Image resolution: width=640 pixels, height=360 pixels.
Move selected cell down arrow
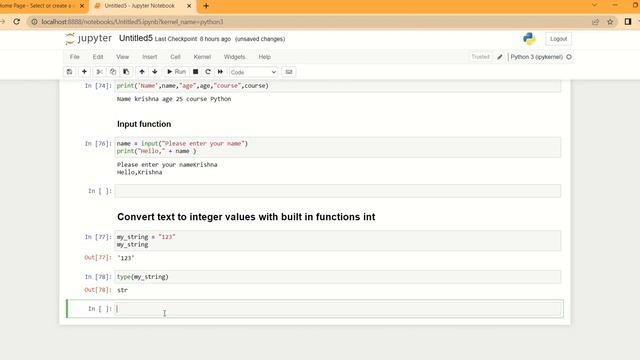(155, 72)
